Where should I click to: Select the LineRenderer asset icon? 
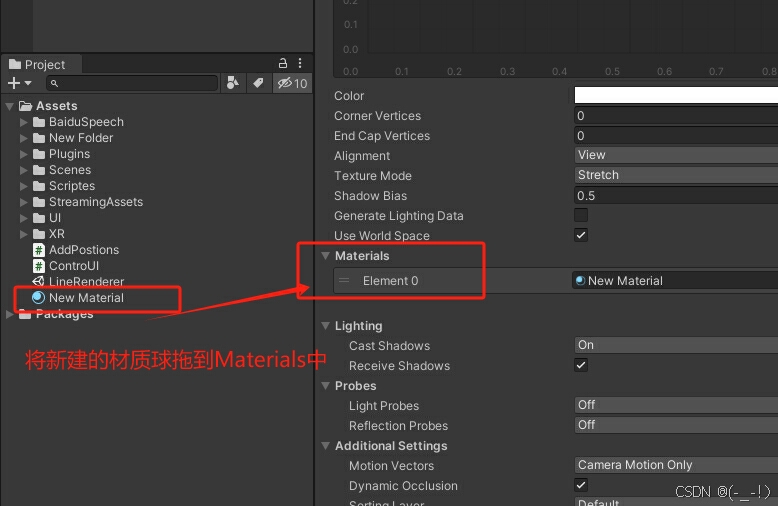click(x=38, y=281)
